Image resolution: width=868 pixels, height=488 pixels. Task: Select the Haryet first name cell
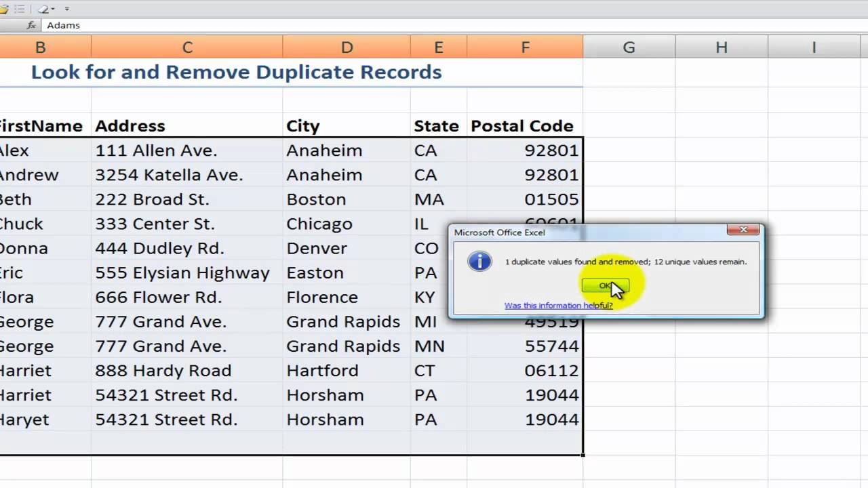[45, 420]
